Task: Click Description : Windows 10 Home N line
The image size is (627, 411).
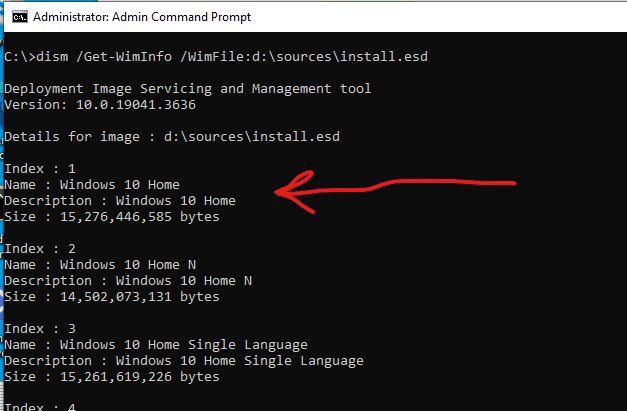Action: (x=128, y=281)
